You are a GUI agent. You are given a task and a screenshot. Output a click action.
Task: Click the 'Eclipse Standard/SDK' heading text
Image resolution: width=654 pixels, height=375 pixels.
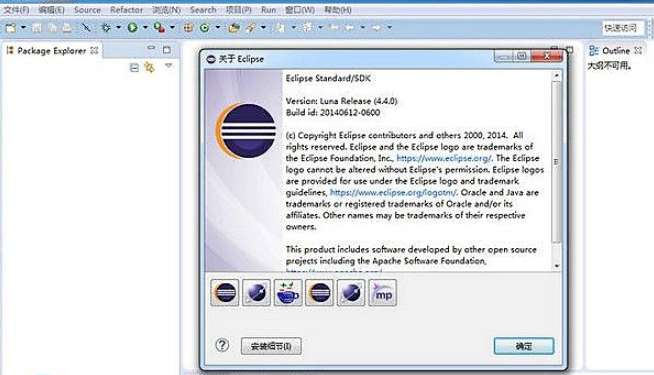[x=328, y=78]
